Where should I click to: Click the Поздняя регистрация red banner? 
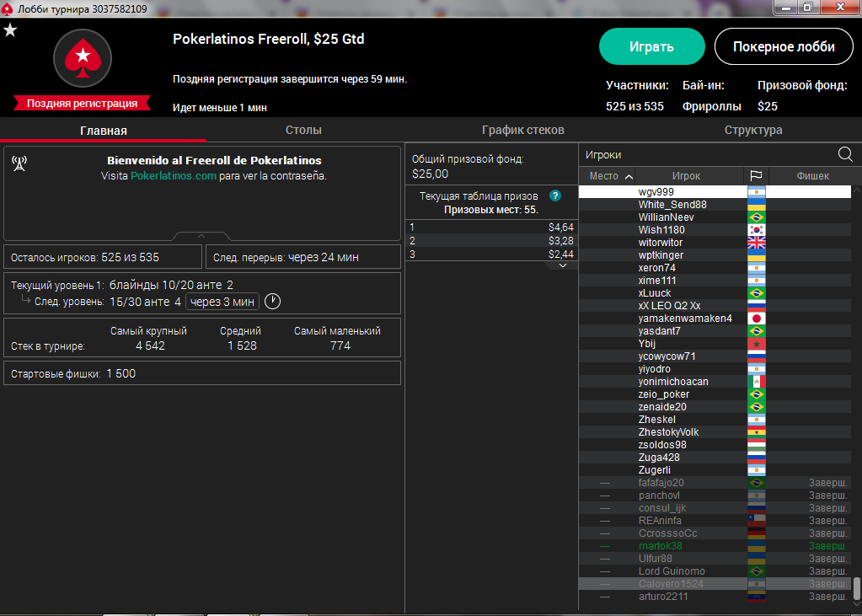point(83,104)
